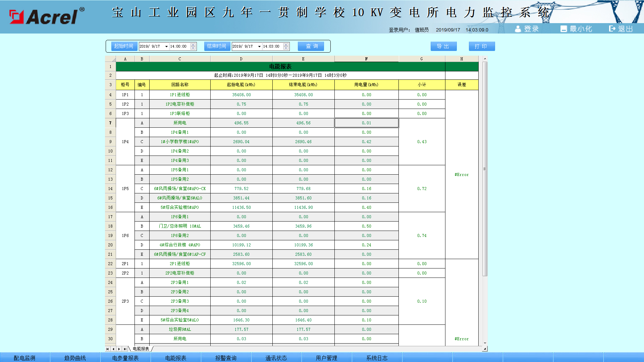This screenshot has width=644, height=362.
Task: Click the Acrel logo
Action: (x=47, y=16)
